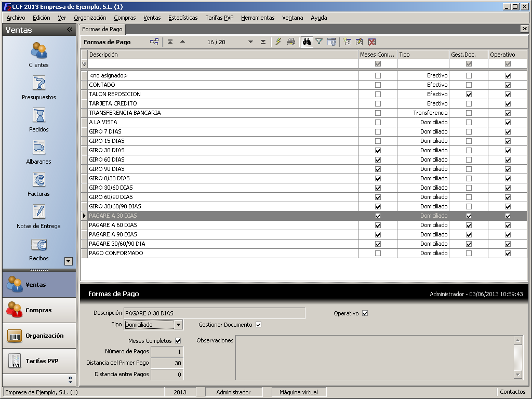Open the grid settings wrench icon

coord(331,42)
